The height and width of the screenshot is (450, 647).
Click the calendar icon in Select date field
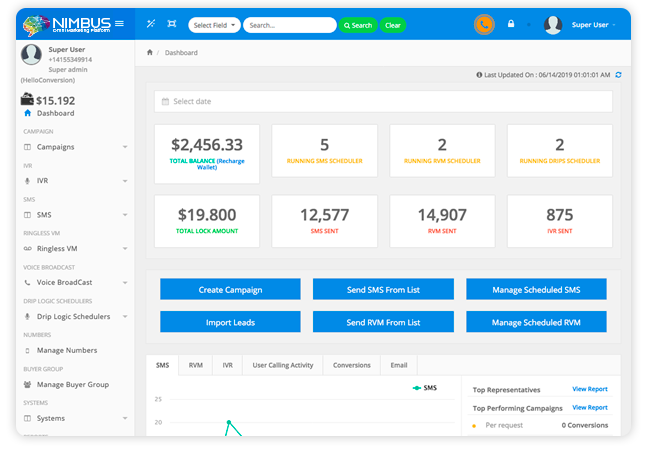(x=165, y=101)
